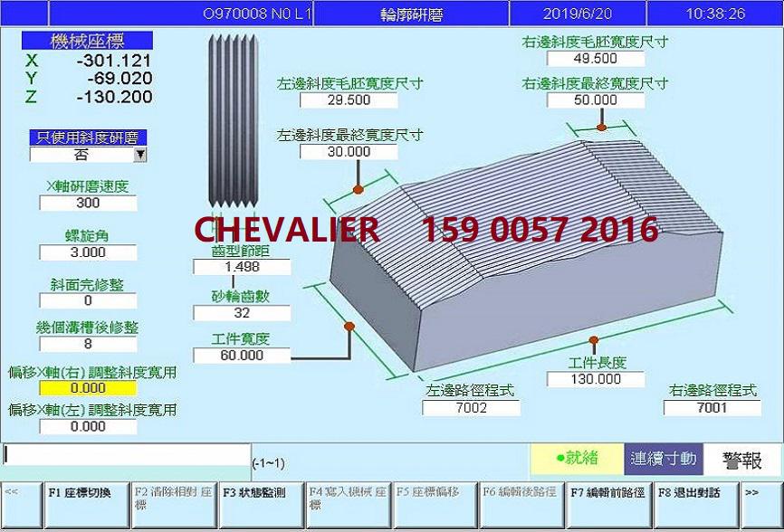
Task: Open the 只使用斜度研磨 dropdown arrow
Action: [140, 155]
